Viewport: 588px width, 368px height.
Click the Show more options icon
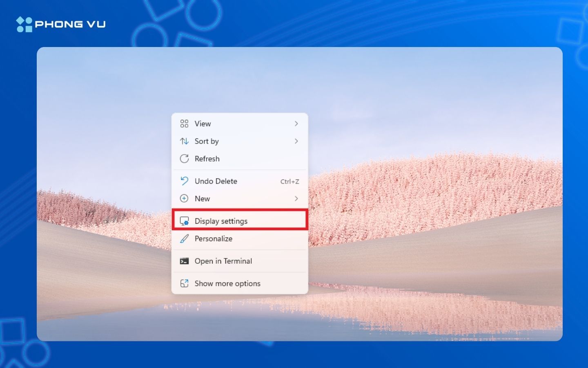pos(185,283)
